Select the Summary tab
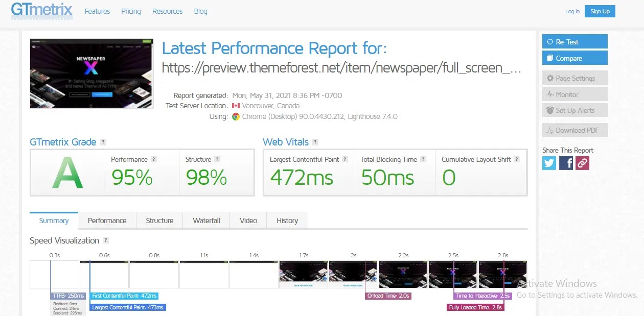 [54, 221]
